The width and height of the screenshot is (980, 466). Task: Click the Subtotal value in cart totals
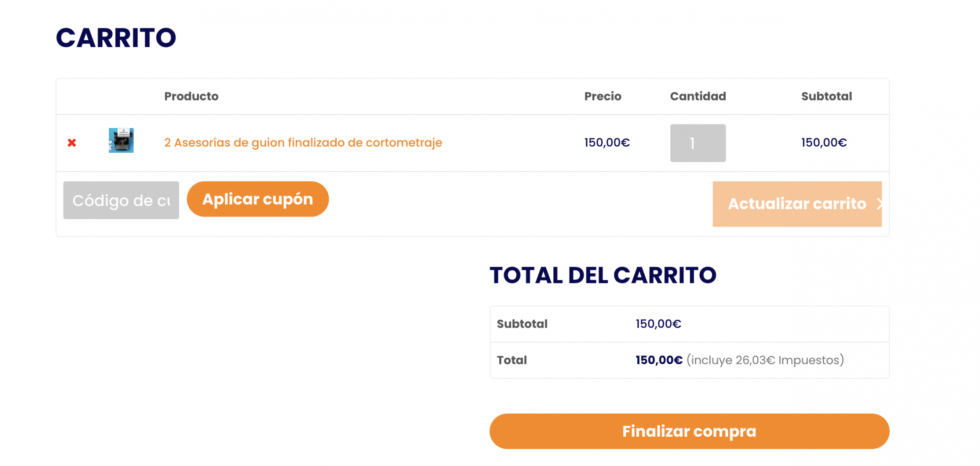tap(658, 324)
